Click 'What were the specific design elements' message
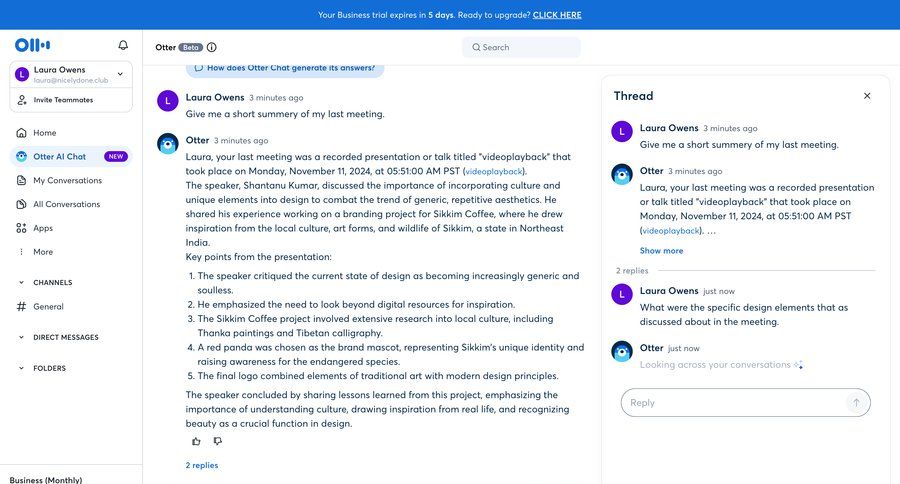Image resolution: width=900 pixels, height=484 pixels. 744,315
